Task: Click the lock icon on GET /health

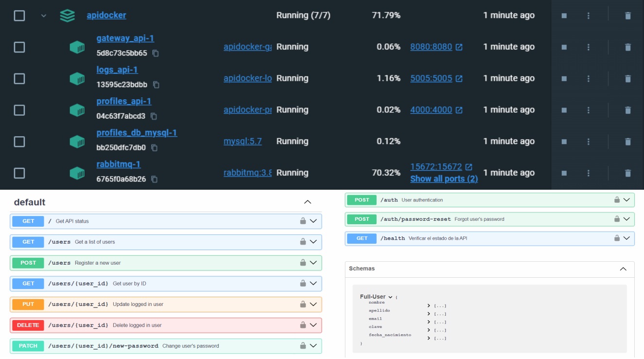Action: [x=617, y=238]
